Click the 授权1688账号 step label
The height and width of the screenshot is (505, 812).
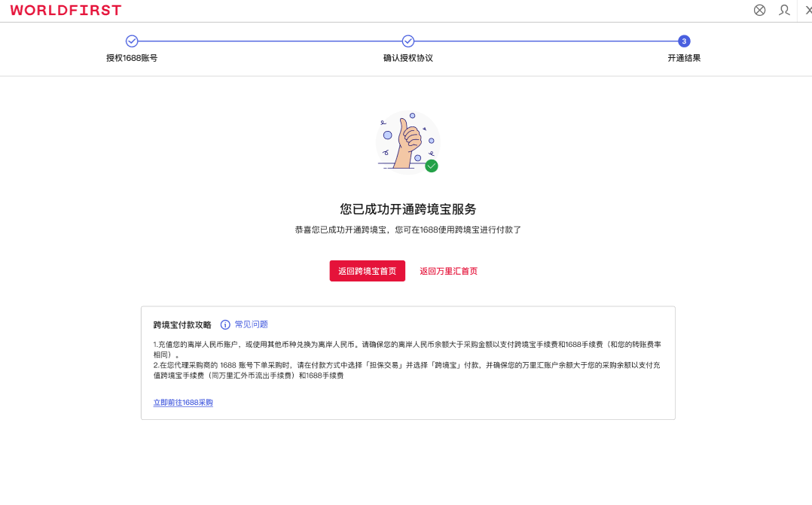(x=132, y=58)
